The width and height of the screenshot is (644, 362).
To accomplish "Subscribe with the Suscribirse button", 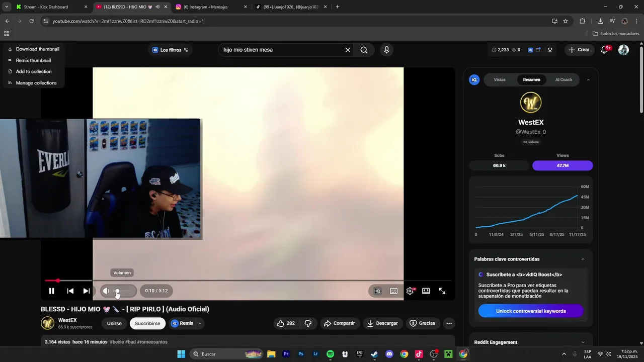I will 147,323.
